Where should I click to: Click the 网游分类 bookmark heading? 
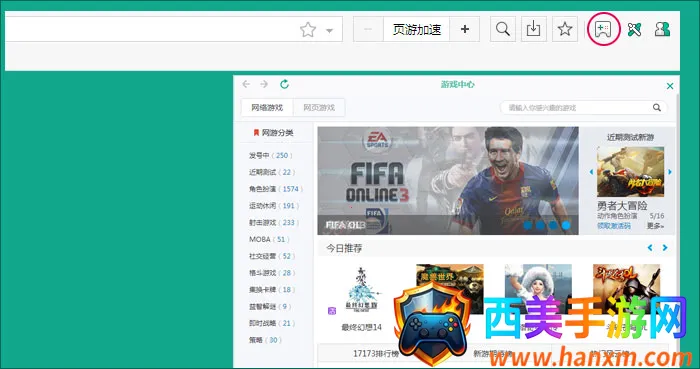pos(273,133)
